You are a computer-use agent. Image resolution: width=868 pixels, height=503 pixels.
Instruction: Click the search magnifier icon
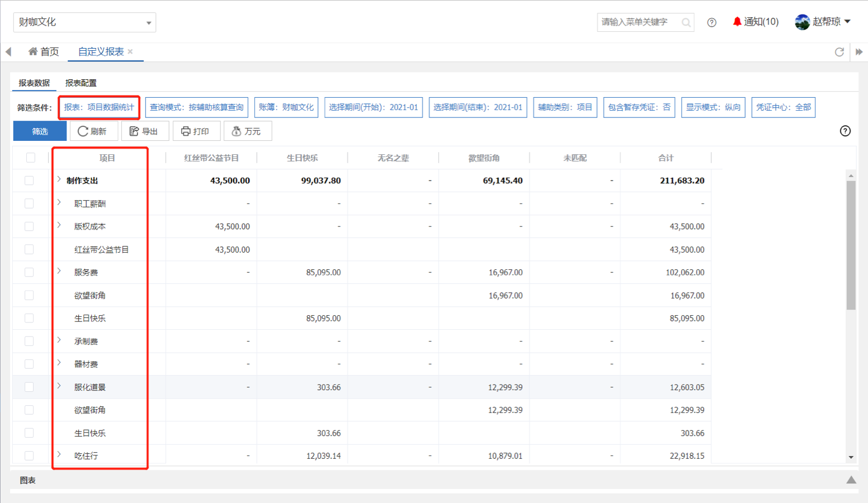tap(686, 22)
